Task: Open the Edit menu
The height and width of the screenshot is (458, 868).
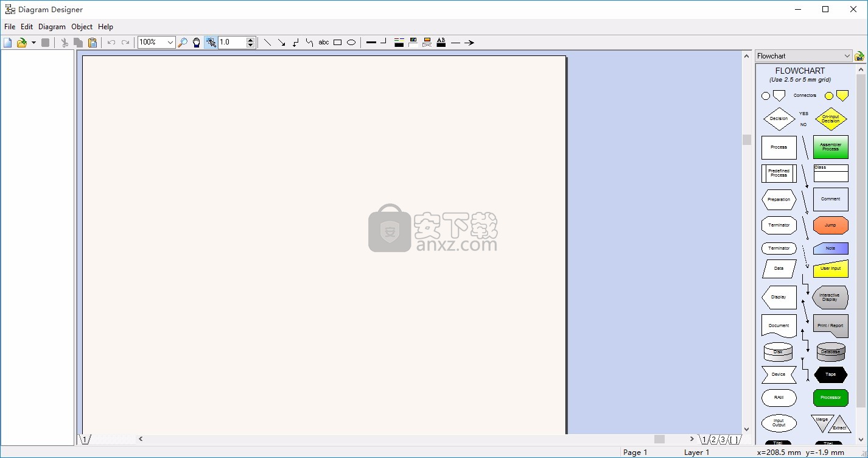Action: click(x=27, y=27)
